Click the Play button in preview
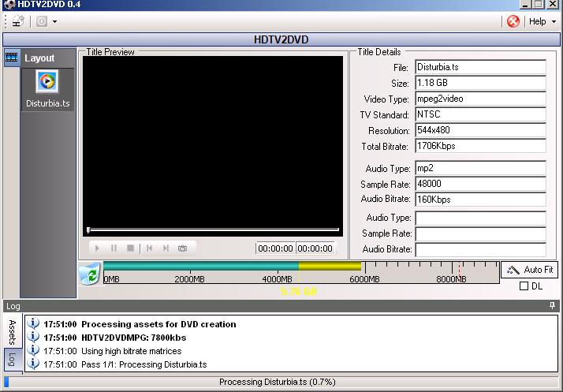Screen dimensions: 563x392 point(97,248)
